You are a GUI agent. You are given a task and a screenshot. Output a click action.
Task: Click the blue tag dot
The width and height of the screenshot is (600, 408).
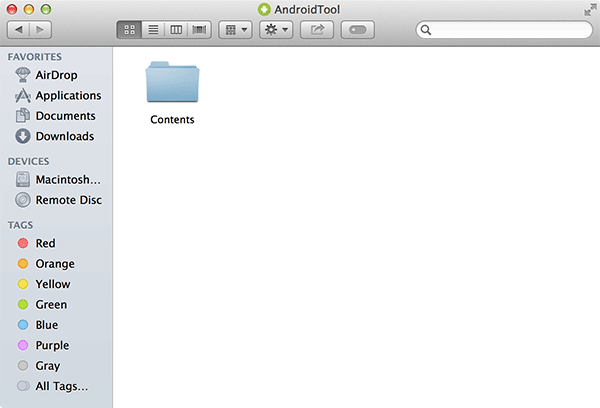[x=23, y=325]
